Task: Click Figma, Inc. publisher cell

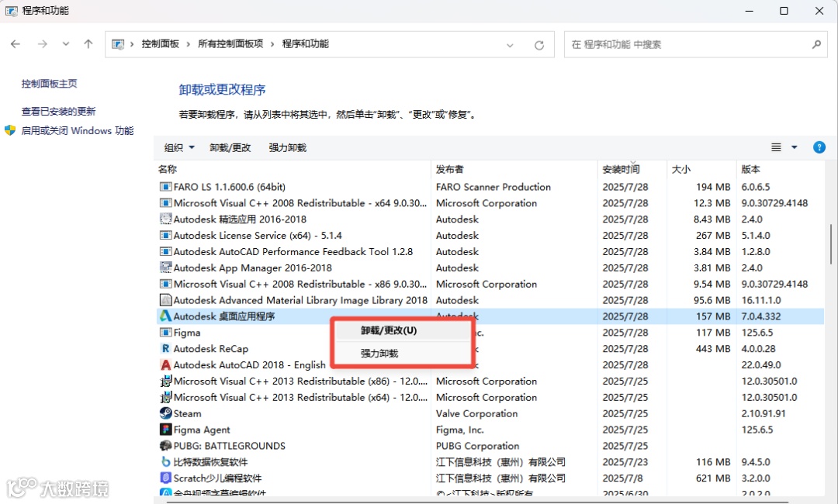Action: (x=459, y=430)
